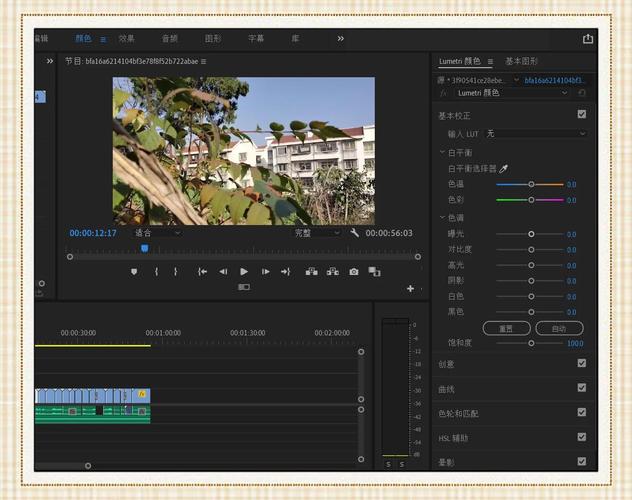Export frame with camera icon
Viewport: 632px width, 500px height.
click(x=354, y=272)
